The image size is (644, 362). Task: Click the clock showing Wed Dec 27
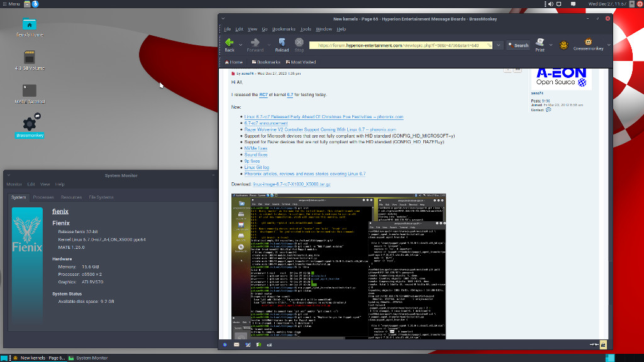click(x=607, y=4)
